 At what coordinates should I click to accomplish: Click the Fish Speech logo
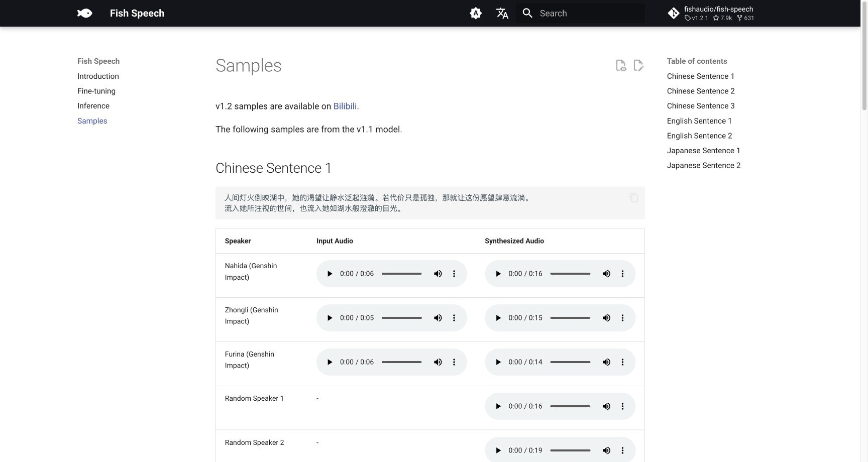84,13
